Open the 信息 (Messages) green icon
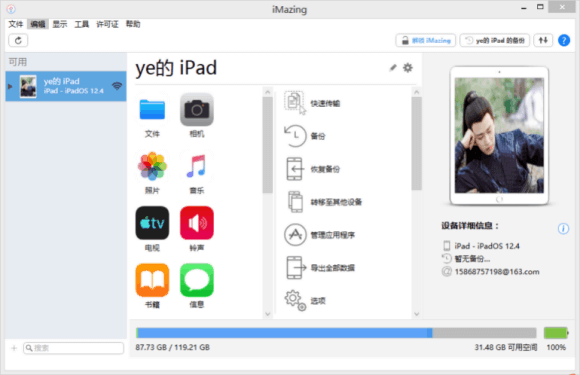Image resolution: width=580 pixels, height=375 pixels. pyautogui.click(x=197, y=280)
